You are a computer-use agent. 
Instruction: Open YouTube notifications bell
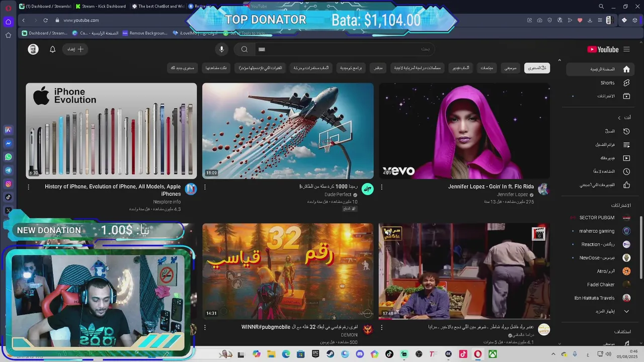52,49
